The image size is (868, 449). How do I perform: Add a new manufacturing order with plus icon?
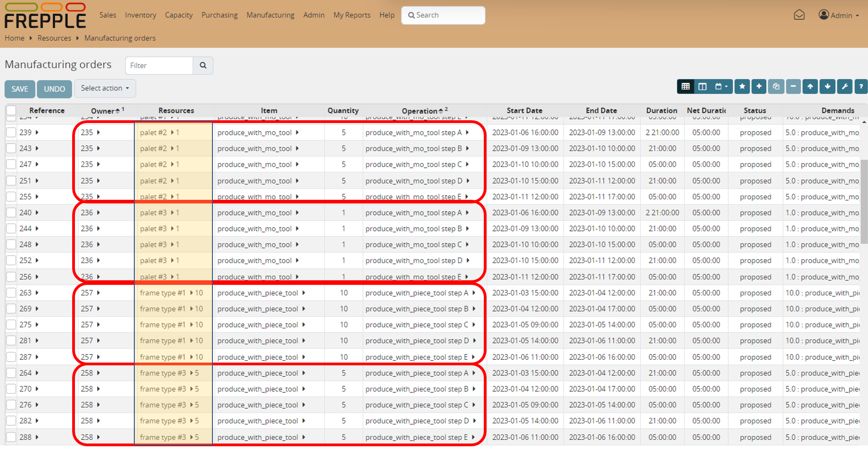pyautogui.click(x=759, y=86)
